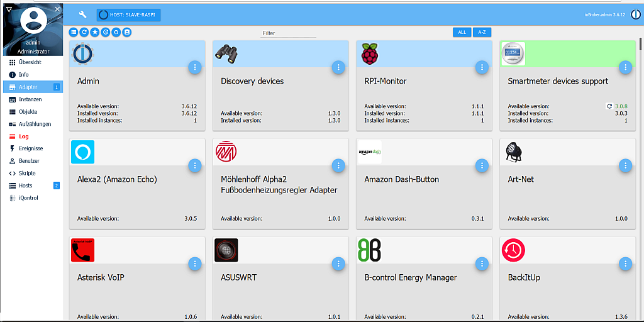Select Adapter in the sidebar
Viewport: 644px width, 322px height.
point(33,87)
